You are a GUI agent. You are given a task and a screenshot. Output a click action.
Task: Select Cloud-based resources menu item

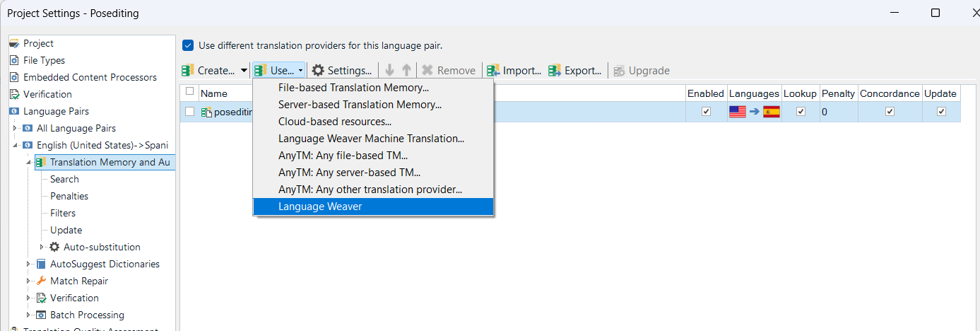tap(373, 122)
